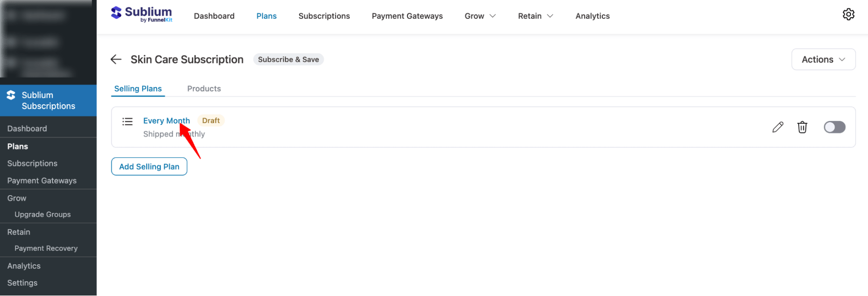Expand the Retain menu in top navigation
Viewport: 868px width, 296px height.
(535, 16)
